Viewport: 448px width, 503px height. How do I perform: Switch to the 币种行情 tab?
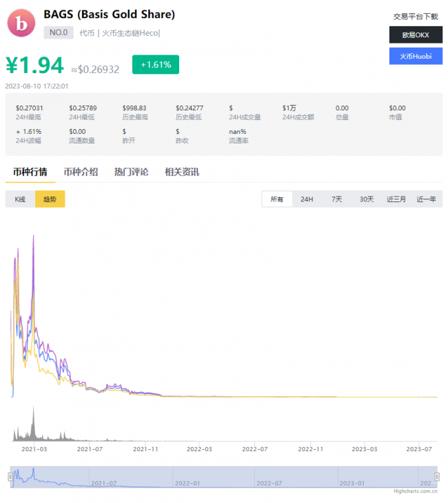(30, 172)
